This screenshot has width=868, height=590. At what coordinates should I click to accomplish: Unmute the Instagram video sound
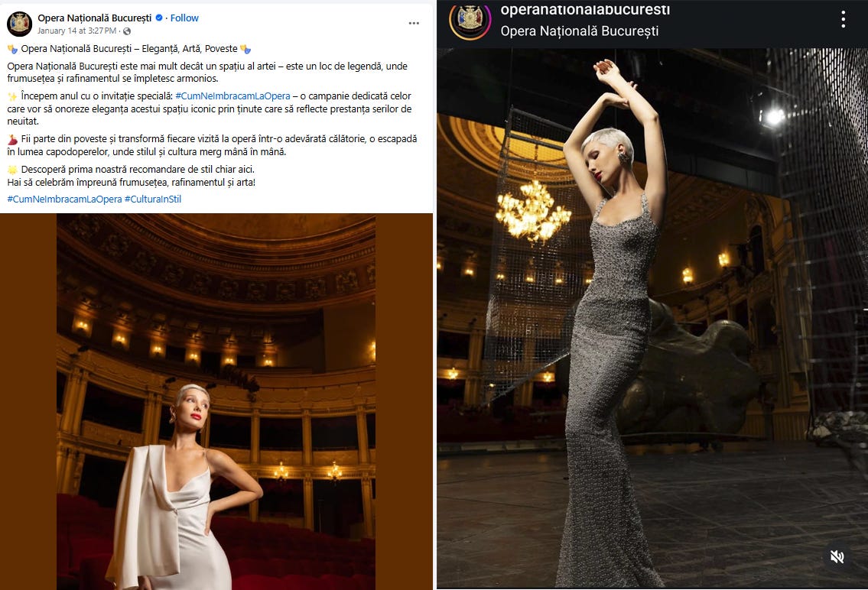[837, 556]
